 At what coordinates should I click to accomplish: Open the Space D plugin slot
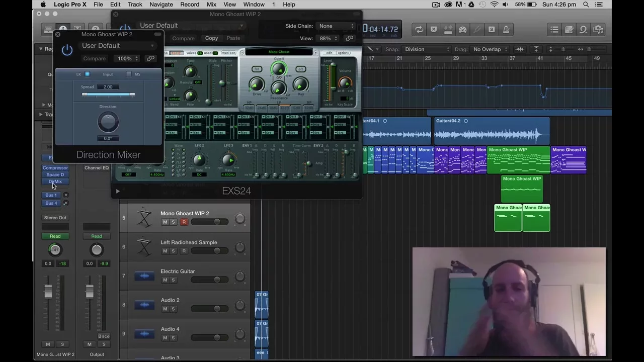55,175
